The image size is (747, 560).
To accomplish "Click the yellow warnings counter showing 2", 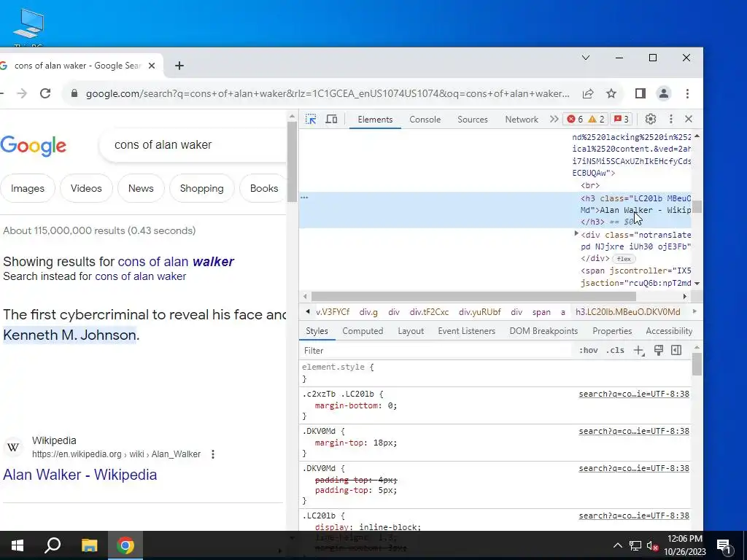I will (597, 119).
